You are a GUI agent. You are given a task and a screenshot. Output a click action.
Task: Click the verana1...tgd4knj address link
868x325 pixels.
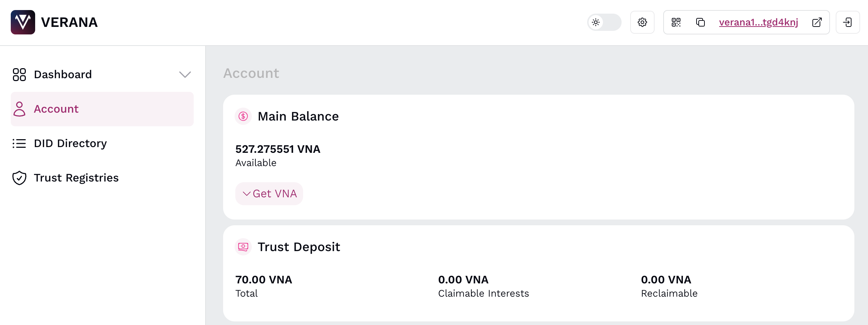click(x=758, y=22)
